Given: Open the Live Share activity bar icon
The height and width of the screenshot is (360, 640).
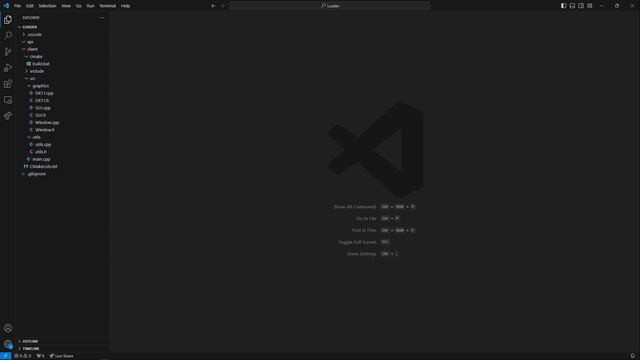Looking at the screenshot, I should (8, 116).
